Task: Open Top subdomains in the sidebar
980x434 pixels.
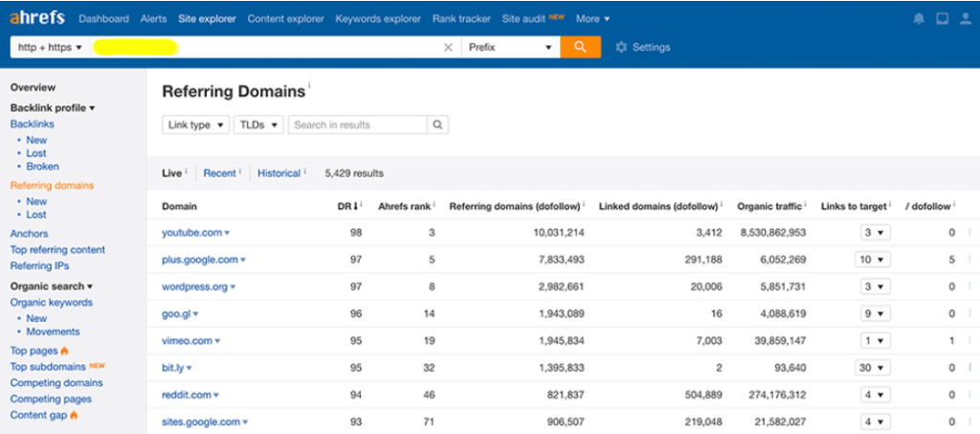Action: (49, 367)
